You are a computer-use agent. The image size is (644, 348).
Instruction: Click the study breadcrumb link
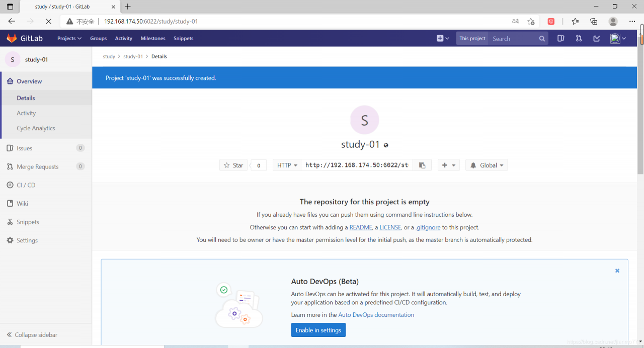click(x=109, y=56)
